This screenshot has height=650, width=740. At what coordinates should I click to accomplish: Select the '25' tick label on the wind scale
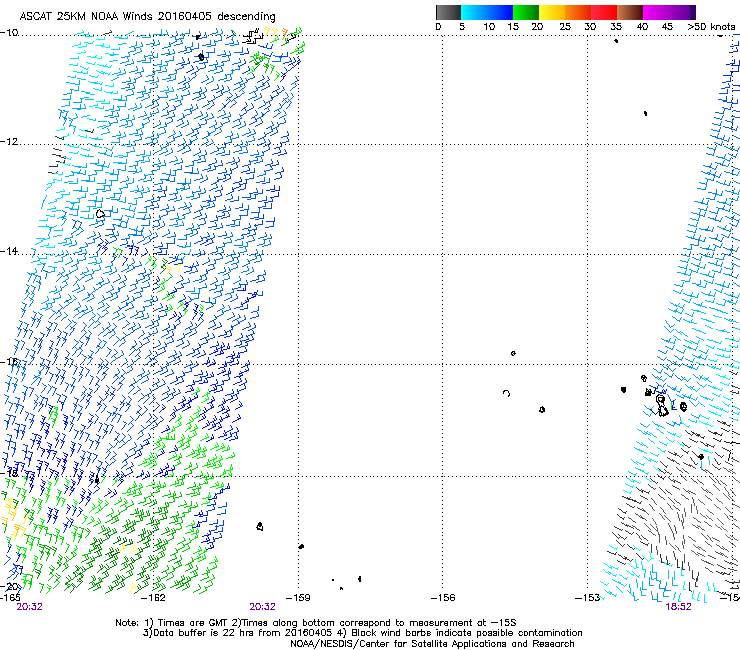click(565, 27)
